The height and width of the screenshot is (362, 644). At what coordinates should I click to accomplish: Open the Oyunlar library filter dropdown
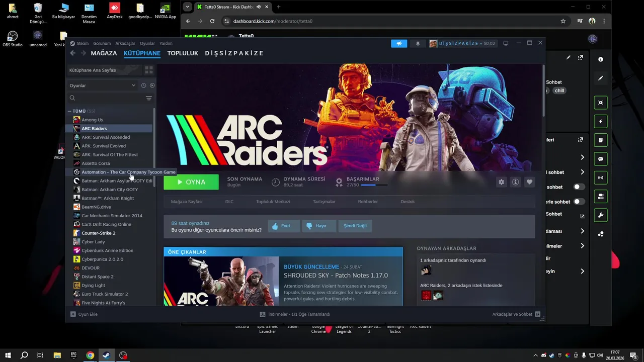[x=103, y=85]
